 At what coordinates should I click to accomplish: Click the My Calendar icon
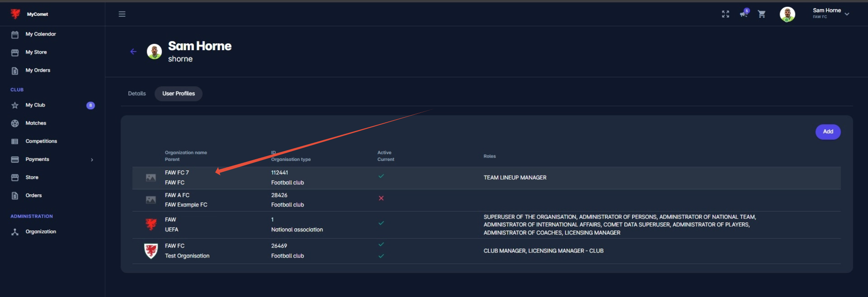15,34
